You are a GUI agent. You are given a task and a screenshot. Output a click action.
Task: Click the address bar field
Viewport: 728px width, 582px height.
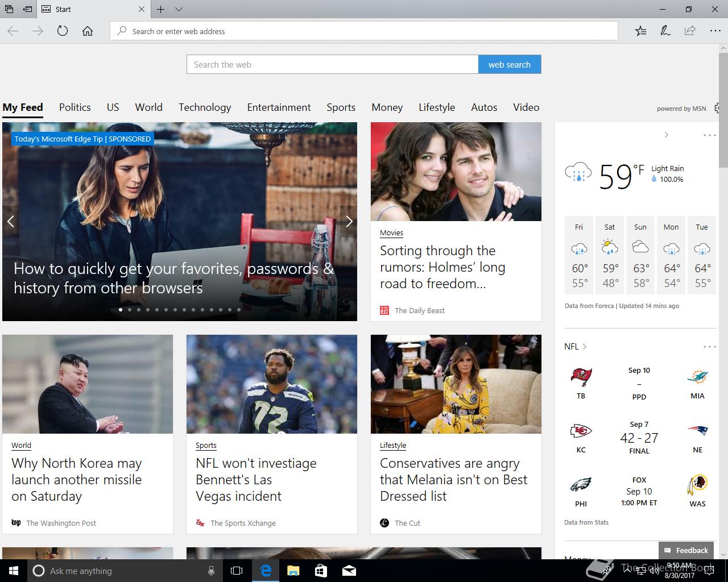click(x=364, y=31)
